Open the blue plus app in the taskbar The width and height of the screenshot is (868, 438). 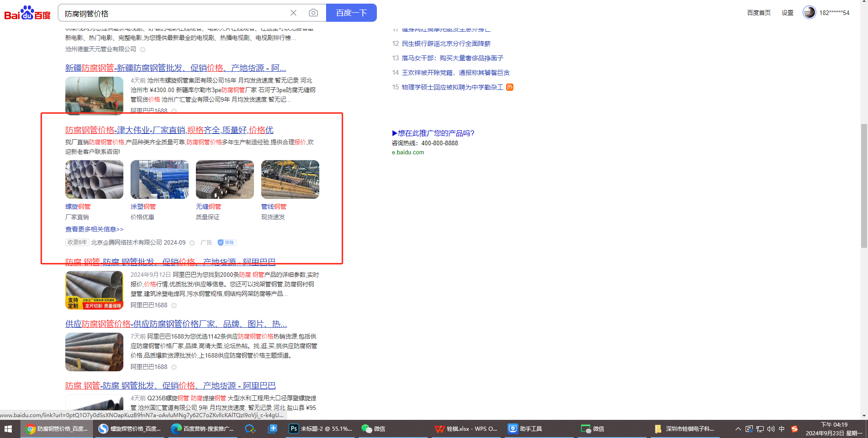pyautogui.click(x=273, y=429)
